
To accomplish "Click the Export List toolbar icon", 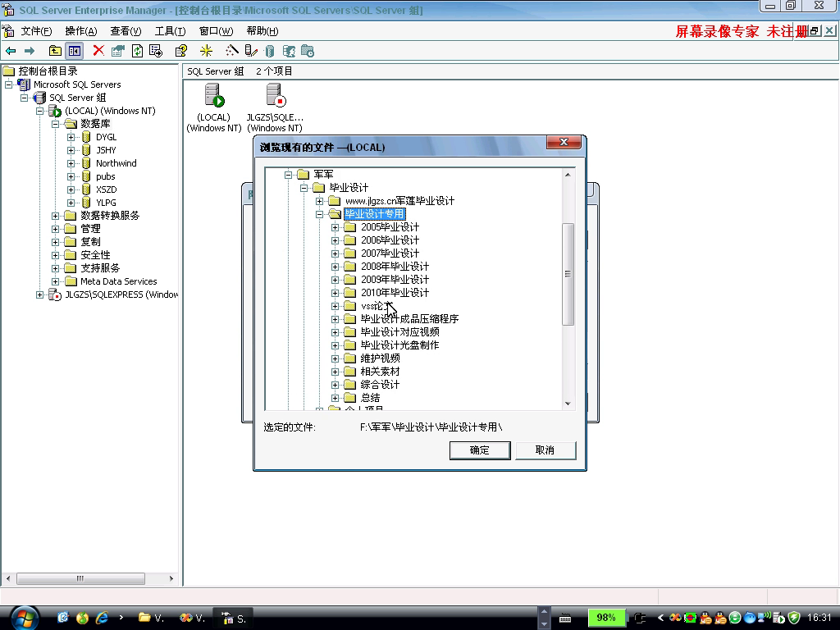I will pos(156,51).
